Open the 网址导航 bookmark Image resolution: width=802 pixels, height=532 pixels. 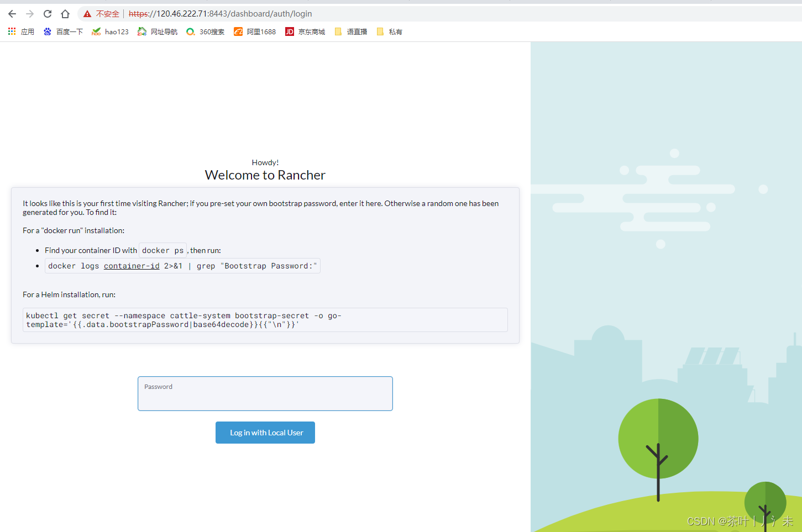click(158, 31)
